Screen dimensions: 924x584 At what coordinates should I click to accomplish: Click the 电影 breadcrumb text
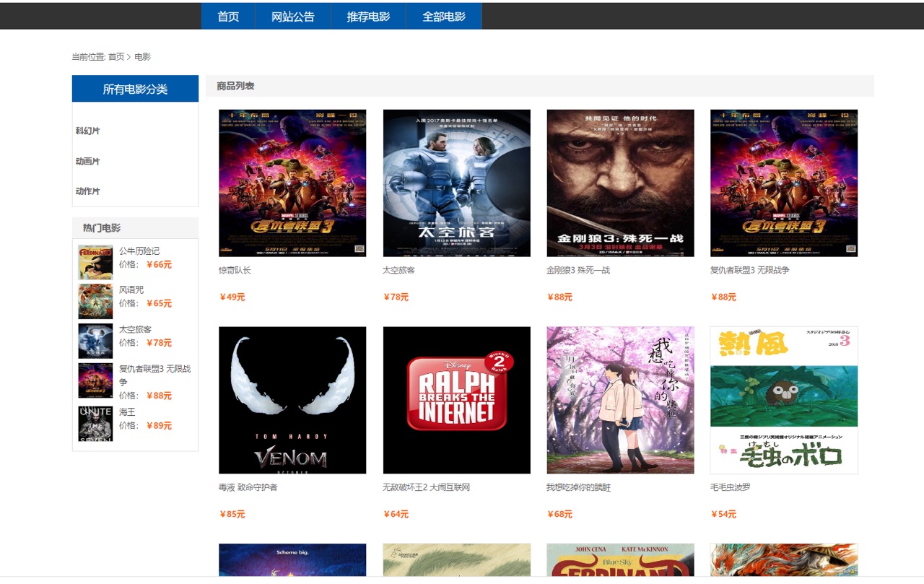pyautogui.click(x=142, y=56)
